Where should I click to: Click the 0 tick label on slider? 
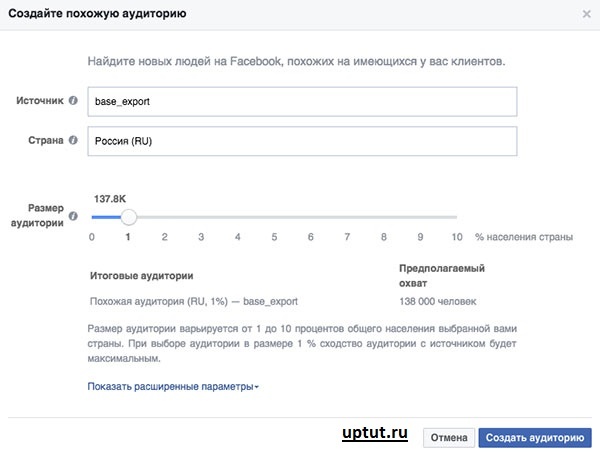pyautogui.click(x=92, y=237)
